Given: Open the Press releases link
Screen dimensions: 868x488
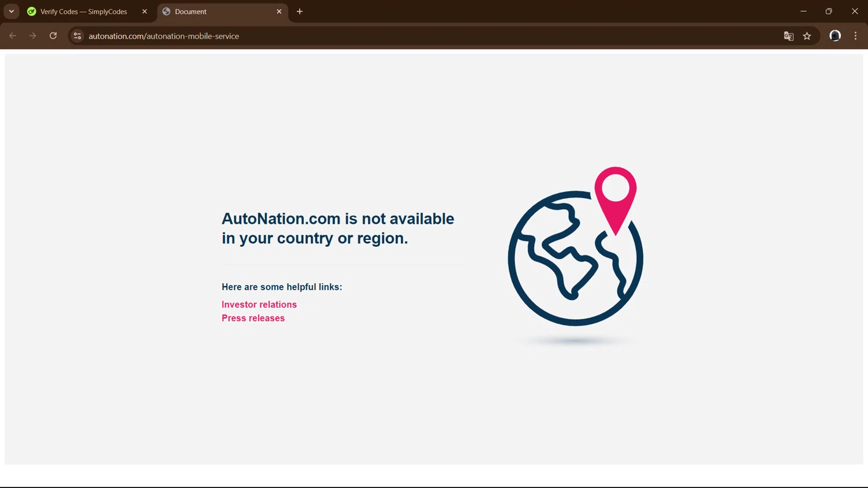Looking at the screenshot, I should coord(253,318).
